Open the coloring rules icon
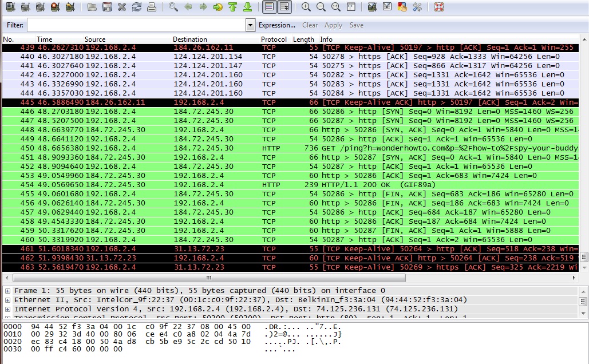 point(402,7)
